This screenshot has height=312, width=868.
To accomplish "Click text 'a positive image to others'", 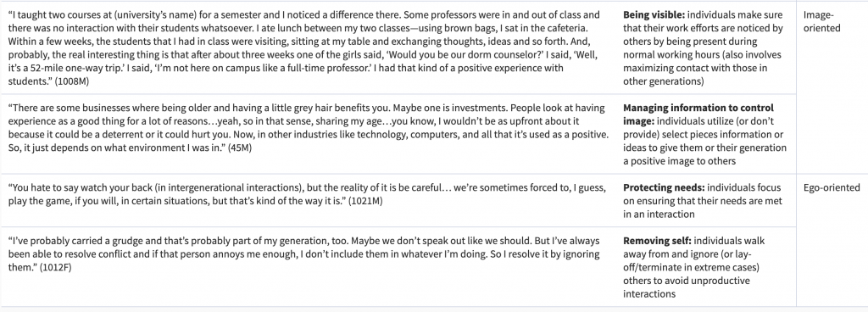I will (679, 161).
